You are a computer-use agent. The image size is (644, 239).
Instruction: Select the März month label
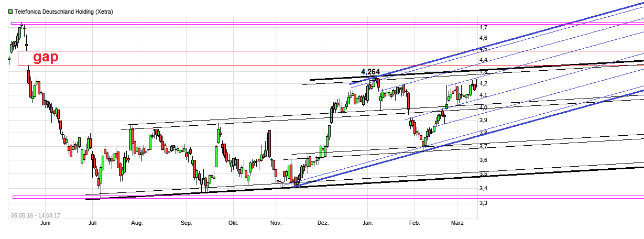pyautogui.click(x=457, y=223)
